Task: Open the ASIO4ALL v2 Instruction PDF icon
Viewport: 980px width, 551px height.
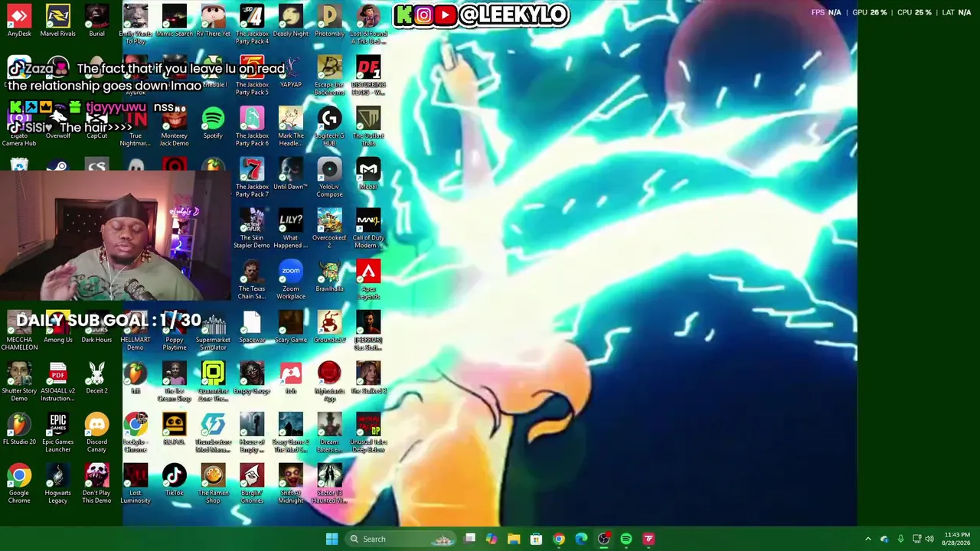Action: (x=58, y=383)
